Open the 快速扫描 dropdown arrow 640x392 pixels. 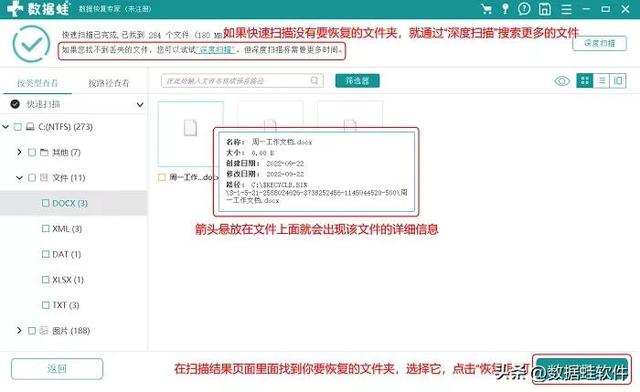[140, 105]
